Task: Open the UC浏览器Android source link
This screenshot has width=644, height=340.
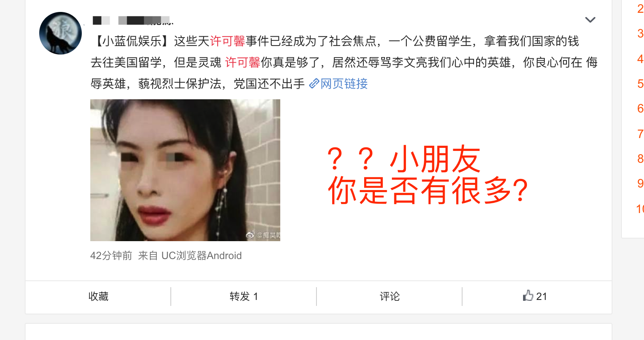Action: click(201, 256)
